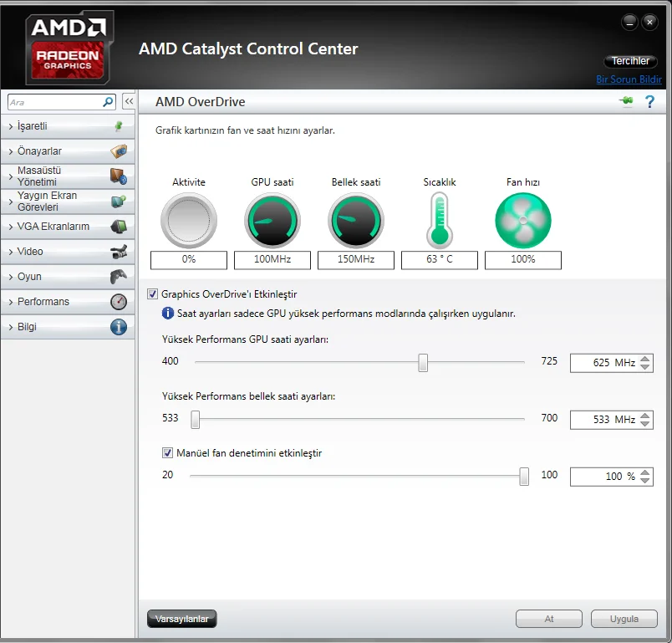
Task: Increase GPU clock with 625 MHz up arrow
Action: click(645, 359)
